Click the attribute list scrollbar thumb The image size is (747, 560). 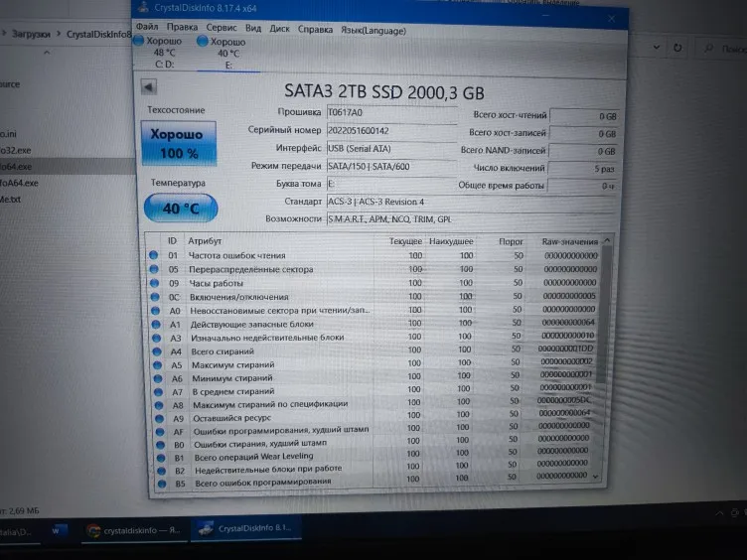pos(603,316)
